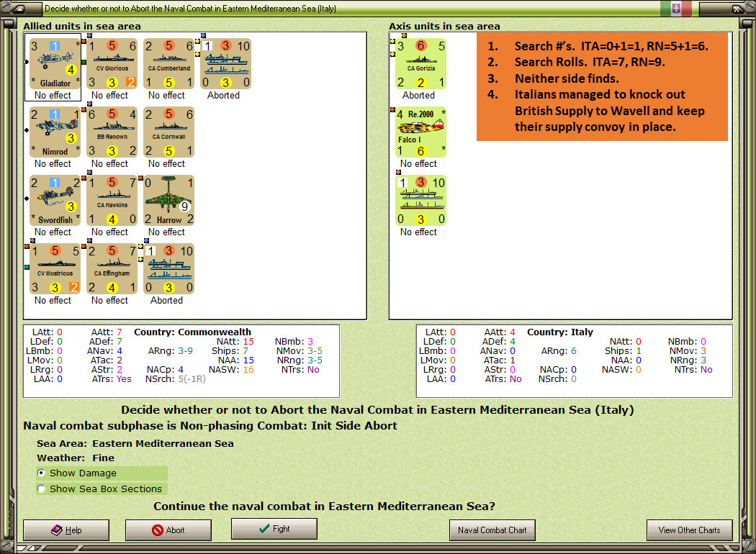
Task: Click 'Allied units in sea area' heading
Action: click(x=82, y=26)
